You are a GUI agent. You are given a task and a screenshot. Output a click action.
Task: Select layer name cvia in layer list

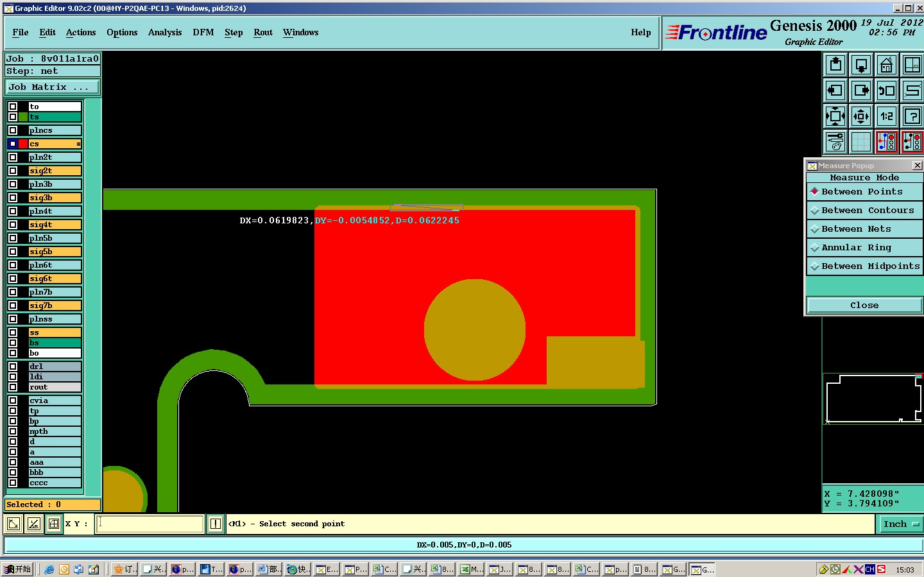55,400
